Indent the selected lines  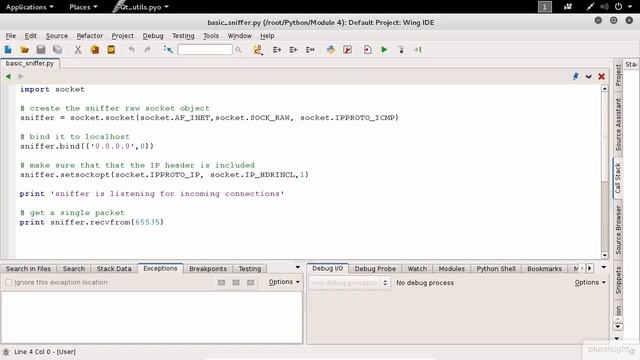[x=277, y=50]
